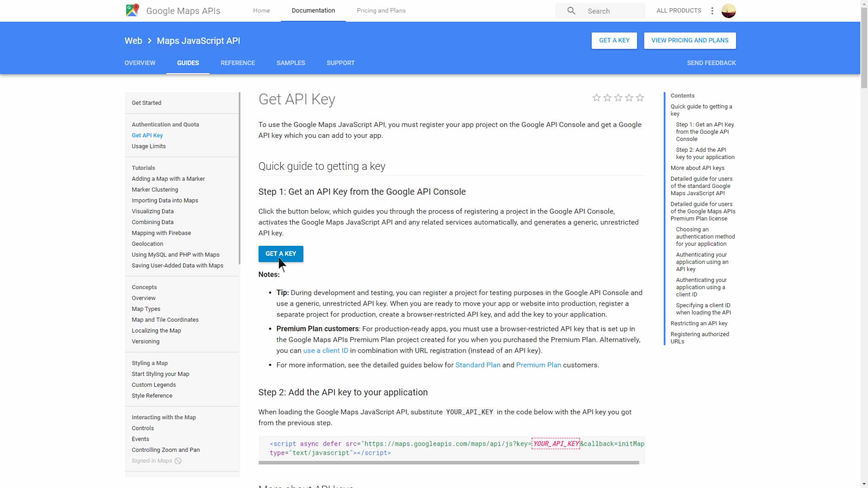The image size is (868, 488).
Task: Open Get Started in sidebar
Action: coord(146,103)
